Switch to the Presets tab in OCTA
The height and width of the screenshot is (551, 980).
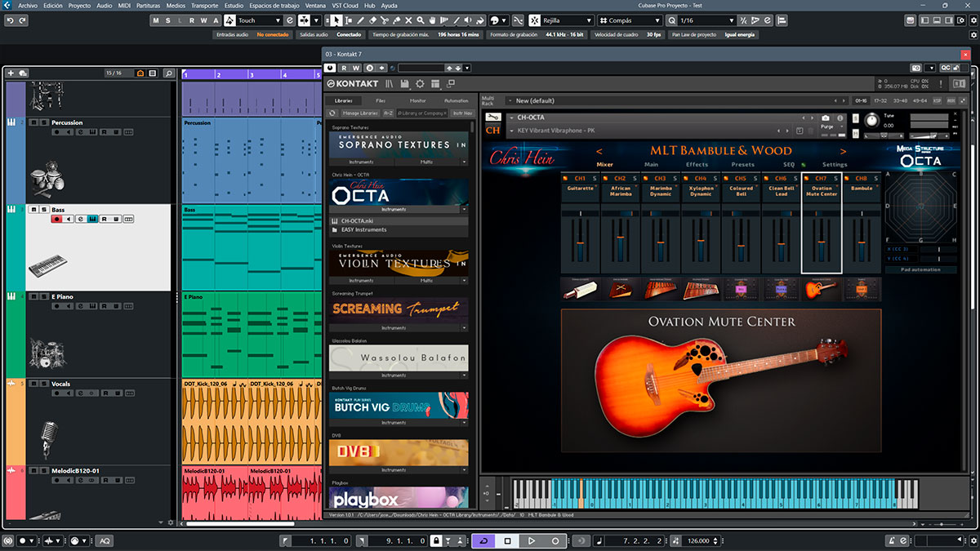point(742,165)
